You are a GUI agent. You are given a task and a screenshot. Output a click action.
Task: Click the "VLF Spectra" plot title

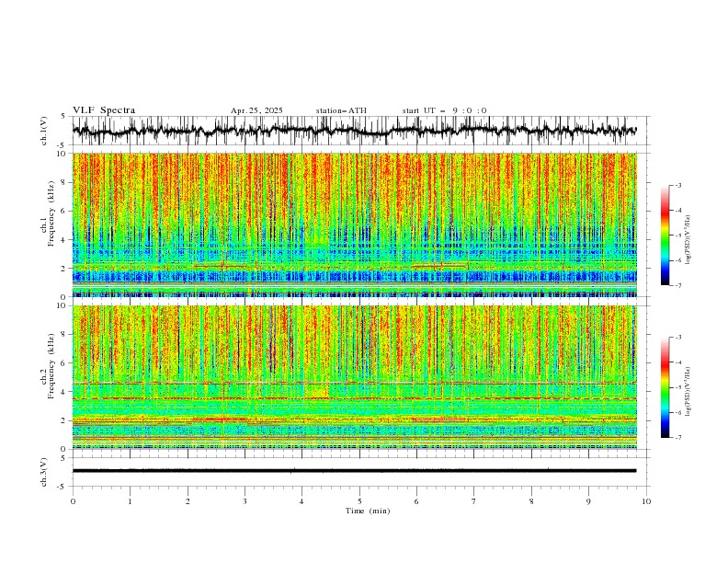[104, 110]
